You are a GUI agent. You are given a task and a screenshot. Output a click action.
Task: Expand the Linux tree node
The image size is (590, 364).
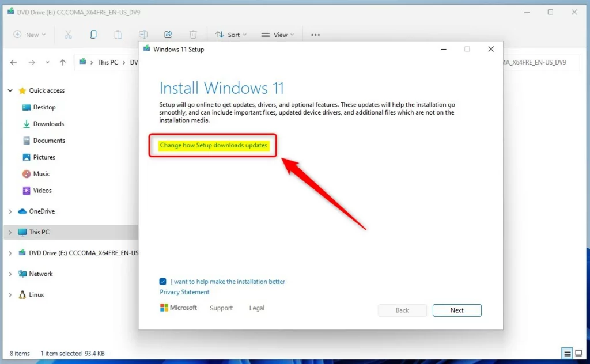point(10,295)
